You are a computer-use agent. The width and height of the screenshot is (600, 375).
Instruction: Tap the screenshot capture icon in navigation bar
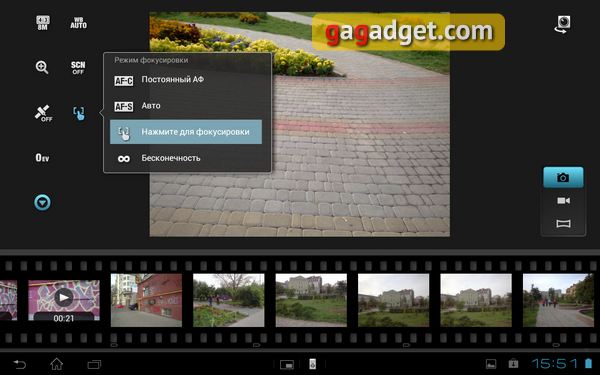coord(287,364)
